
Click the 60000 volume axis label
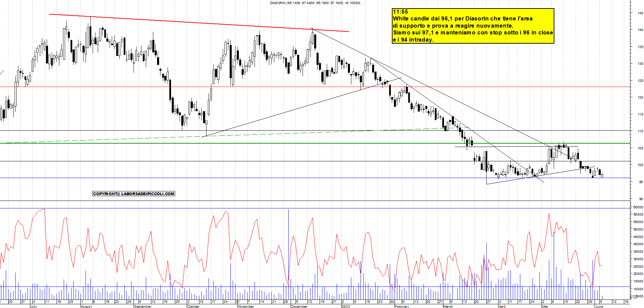[x=638, y=215]
